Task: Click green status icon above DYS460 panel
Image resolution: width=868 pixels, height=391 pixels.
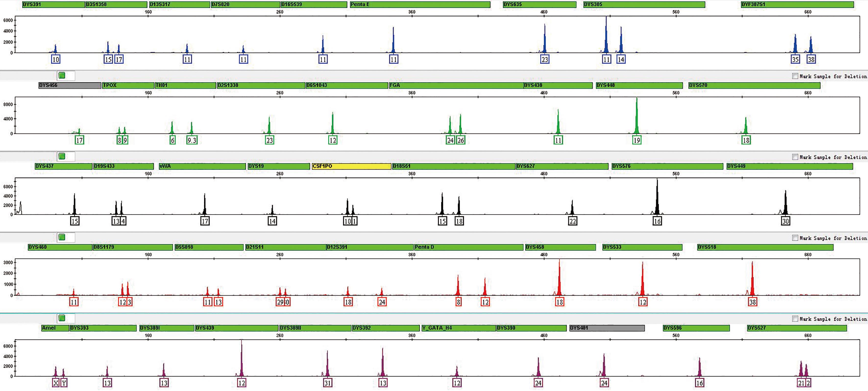Action: tap(62, 237)
